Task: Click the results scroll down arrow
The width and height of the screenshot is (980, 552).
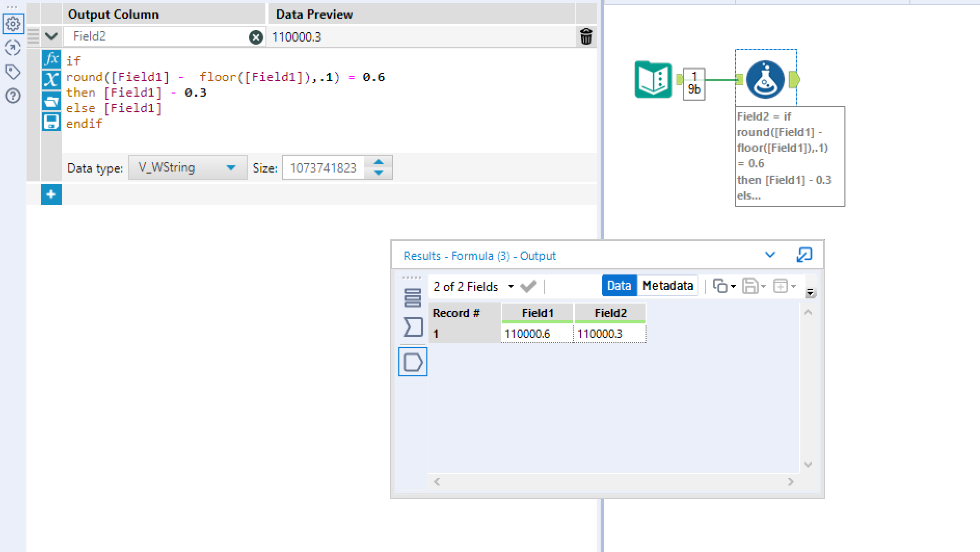Action: coord(808,464)
